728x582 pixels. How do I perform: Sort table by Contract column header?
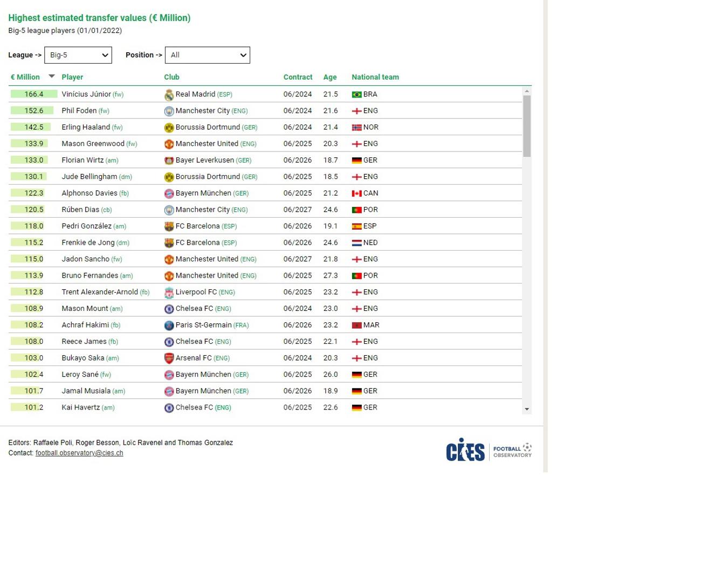click(x=298, y=77)
